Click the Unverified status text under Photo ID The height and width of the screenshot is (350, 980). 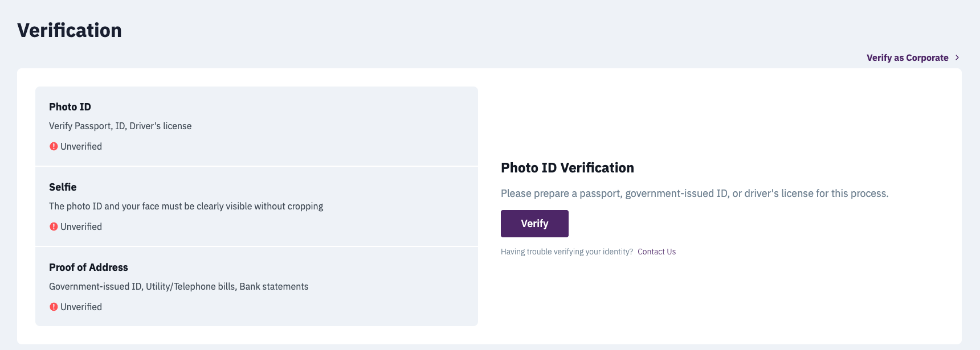pos(81,146)
